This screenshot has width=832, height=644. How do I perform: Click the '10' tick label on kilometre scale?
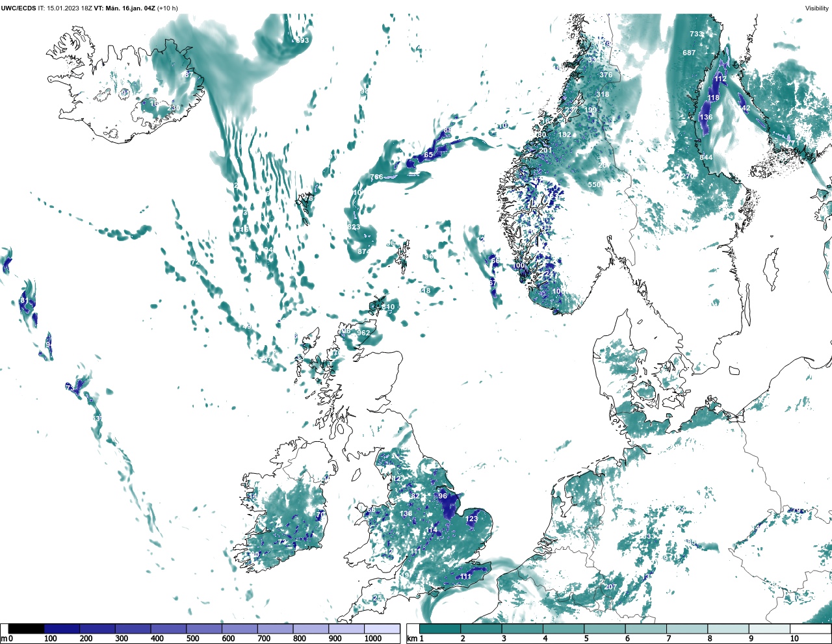pyautogui.click(x=794, y=639)
